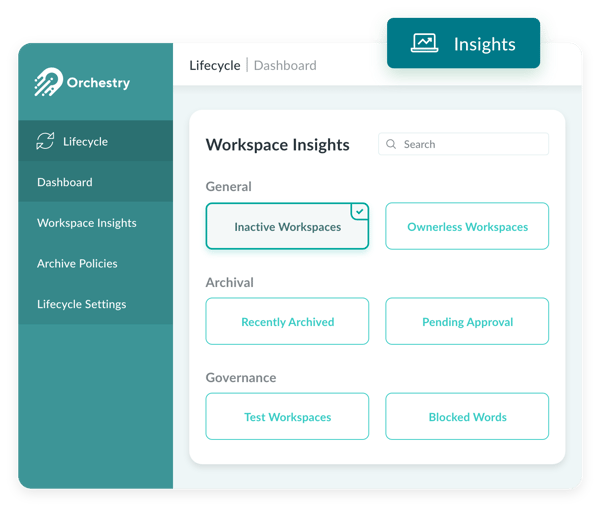Click the Dashboard breadcrumb text

click(285, 65)
